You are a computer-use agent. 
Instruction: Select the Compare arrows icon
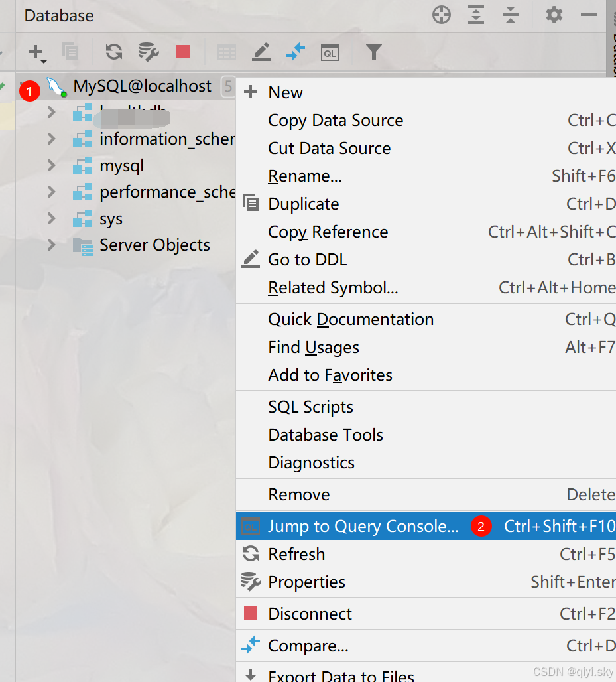[x=296, y=52]
